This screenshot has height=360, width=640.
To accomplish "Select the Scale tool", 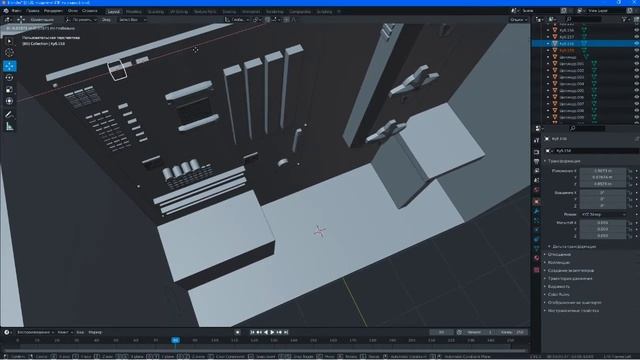I will [x=9, y=89].
